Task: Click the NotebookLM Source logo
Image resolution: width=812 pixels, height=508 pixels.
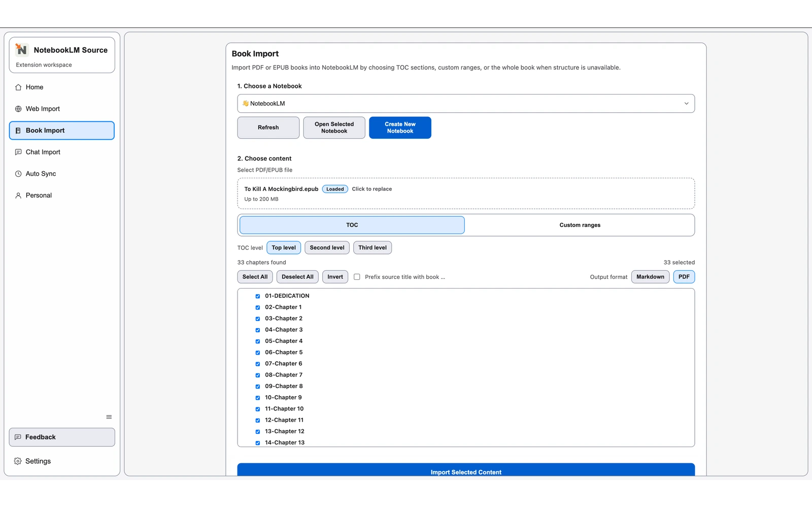Action: tap(21, 49)
